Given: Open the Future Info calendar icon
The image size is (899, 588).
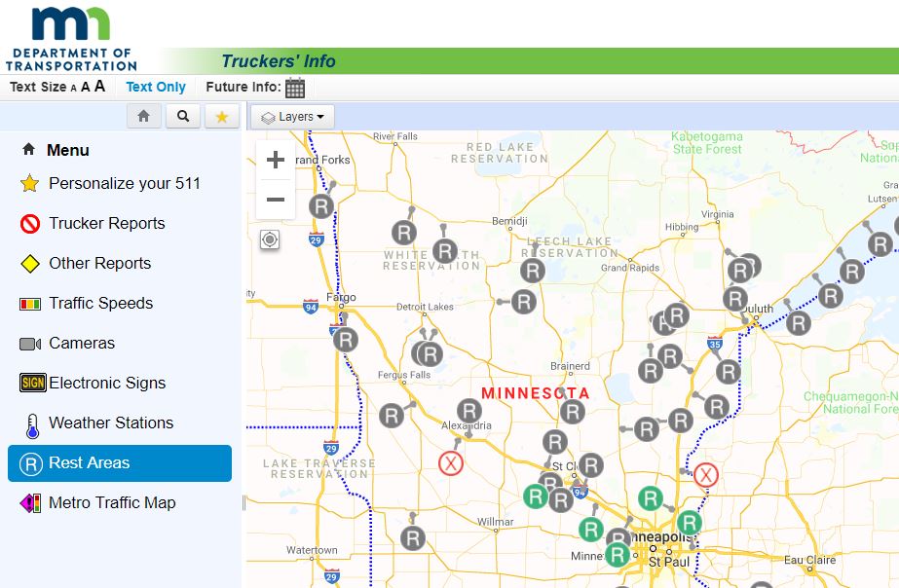Looking at the screenshot, I should point(295,88).
